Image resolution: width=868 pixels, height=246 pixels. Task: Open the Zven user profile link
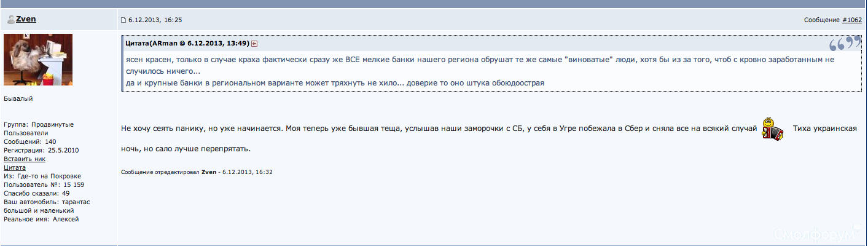[x=26, y=19]
